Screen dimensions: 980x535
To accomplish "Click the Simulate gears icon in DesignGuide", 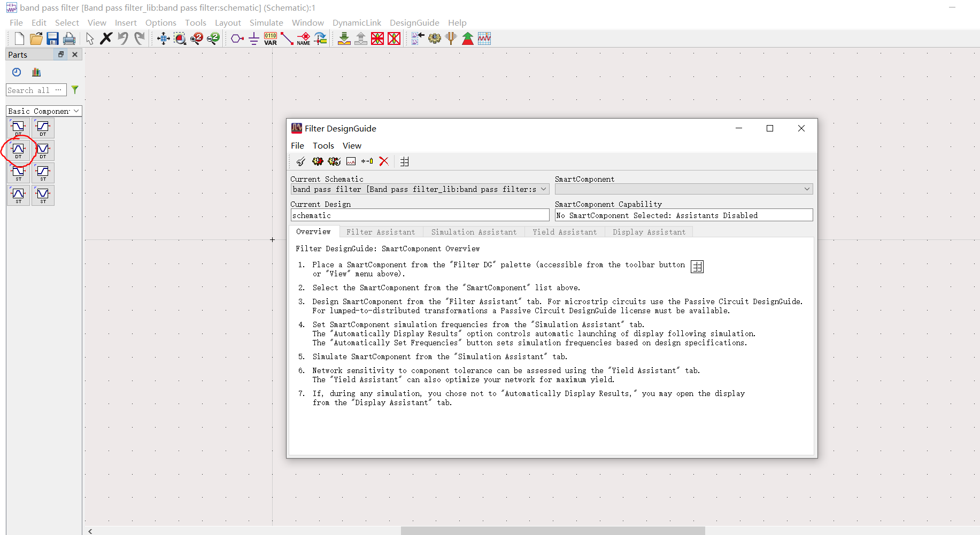I will pos(318,161).
